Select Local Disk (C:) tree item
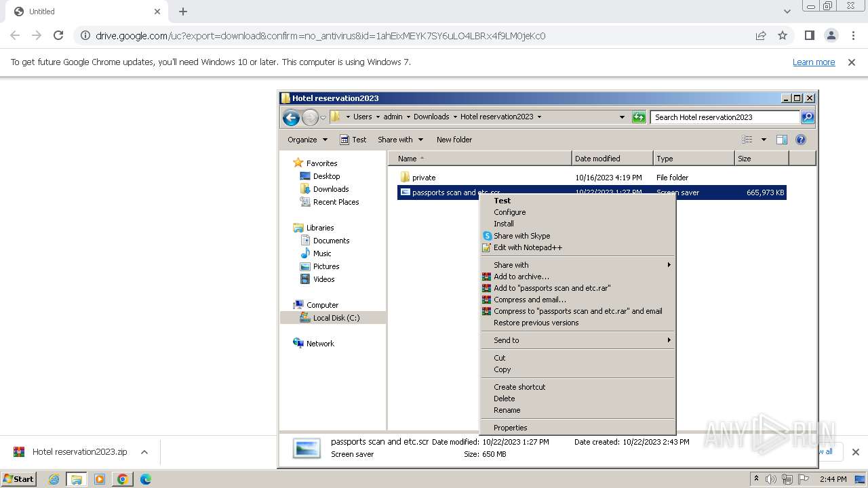 336,318
